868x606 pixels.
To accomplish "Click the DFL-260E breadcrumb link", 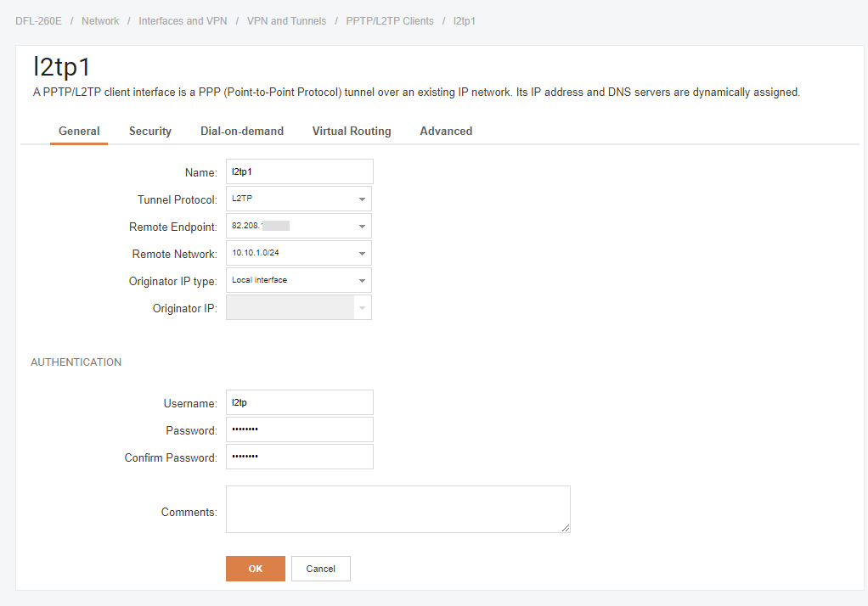I will coord(38,21).
